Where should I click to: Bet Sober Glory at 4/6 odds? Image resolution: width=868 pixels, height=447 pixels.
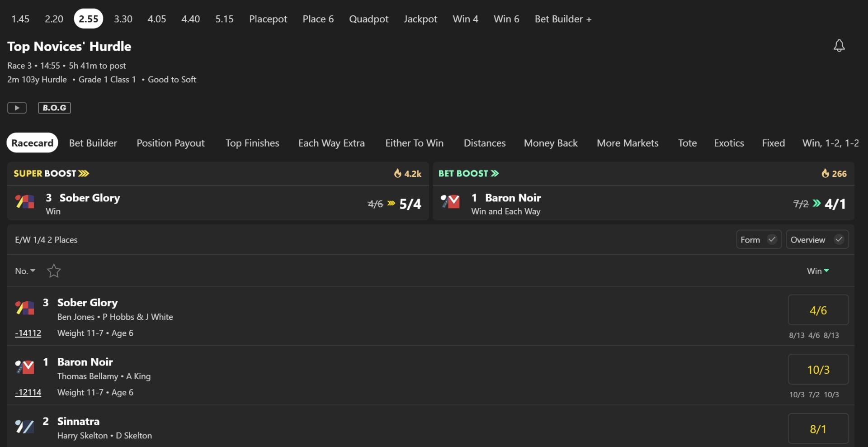(818, 310)
